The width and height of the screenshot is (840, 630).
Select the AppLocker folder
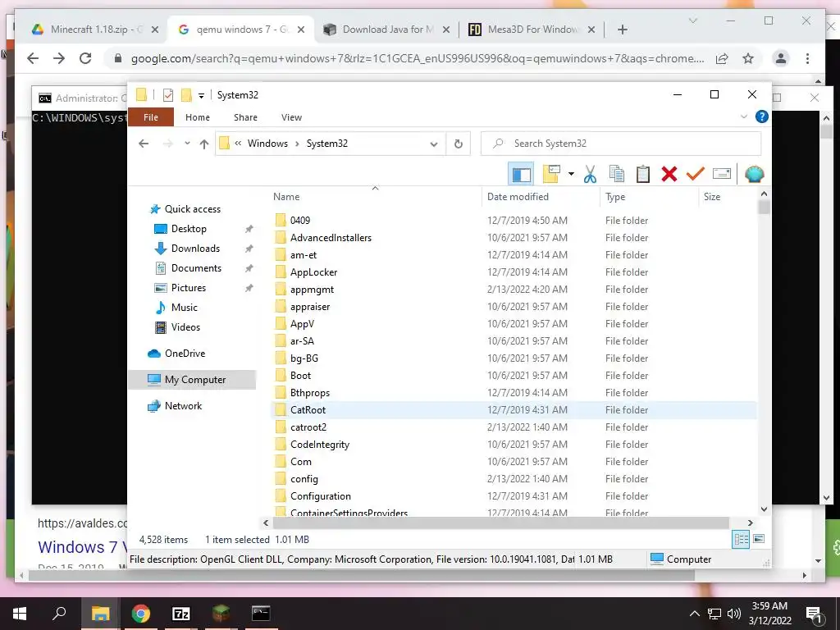pyautogui.click(x=313, y=272)
